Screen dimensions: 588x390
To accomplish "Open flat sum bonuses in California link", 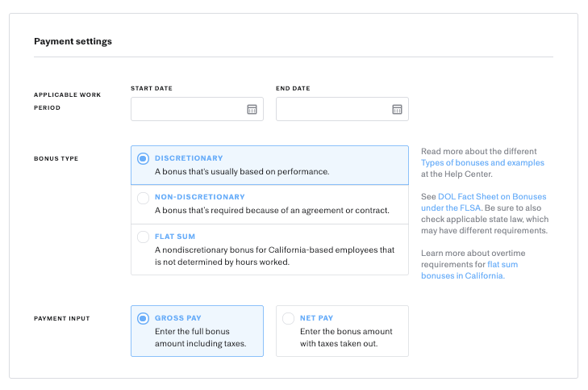I will pos(469,270).
